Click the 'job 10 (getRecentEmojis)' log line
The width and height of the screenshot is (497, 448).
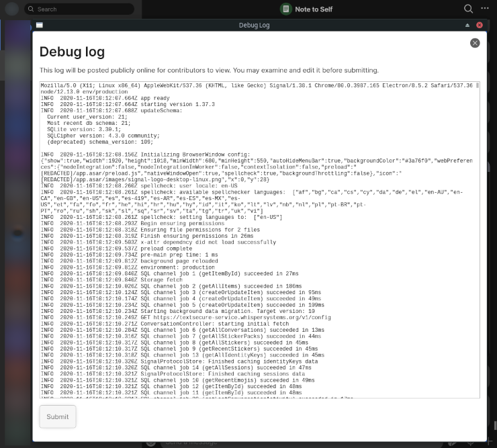pyautogui.click(x=177, y=380)
